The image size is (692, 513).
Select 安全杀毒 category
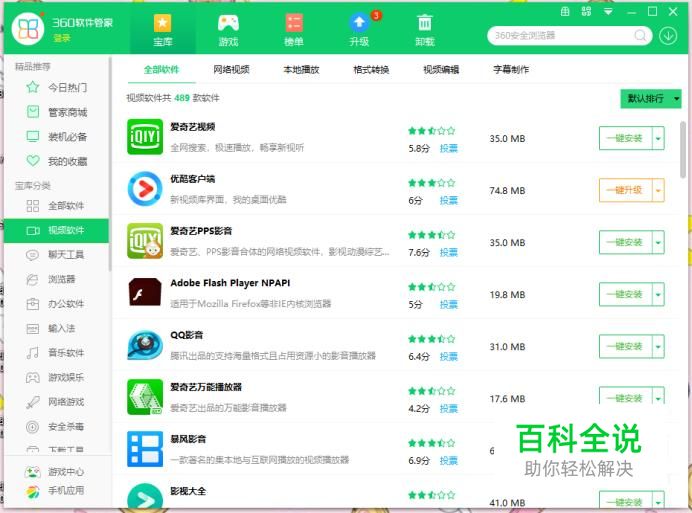click(x=57, y=427)
